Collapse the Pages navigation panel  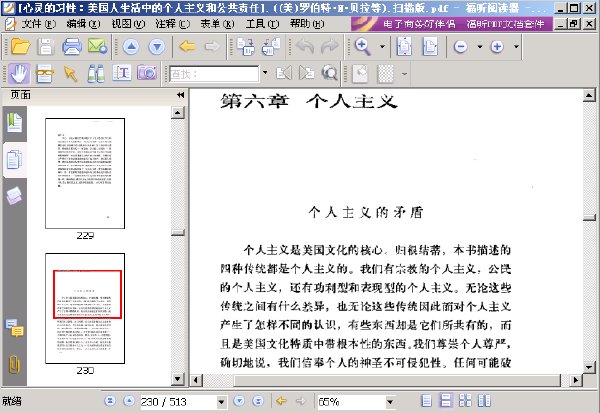tap(180, 95)
